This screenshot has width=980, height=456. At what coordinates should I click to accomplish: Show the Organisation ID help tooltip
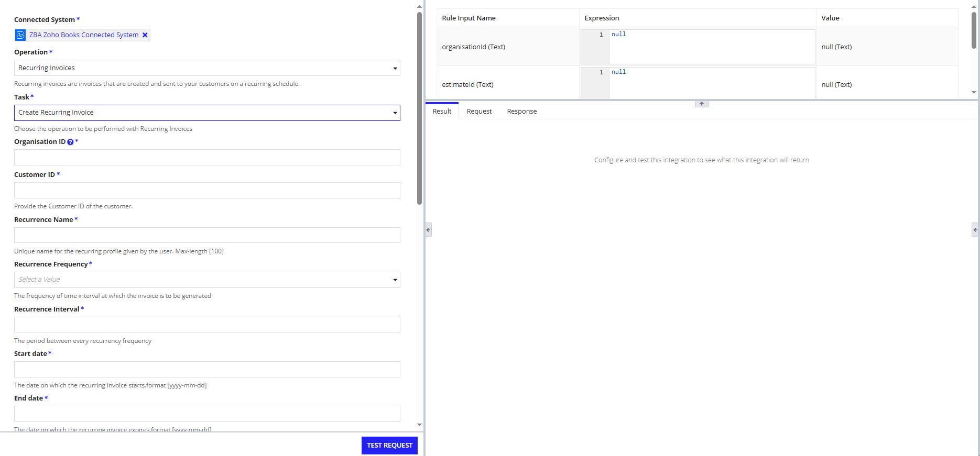(70, 142)
